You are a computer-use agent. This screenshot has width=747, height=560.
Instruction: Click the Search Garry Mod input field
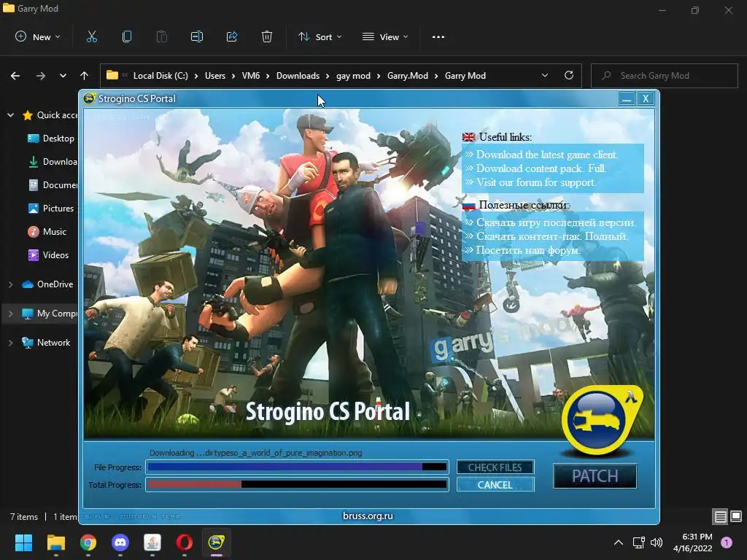click(x=664, y=76)
